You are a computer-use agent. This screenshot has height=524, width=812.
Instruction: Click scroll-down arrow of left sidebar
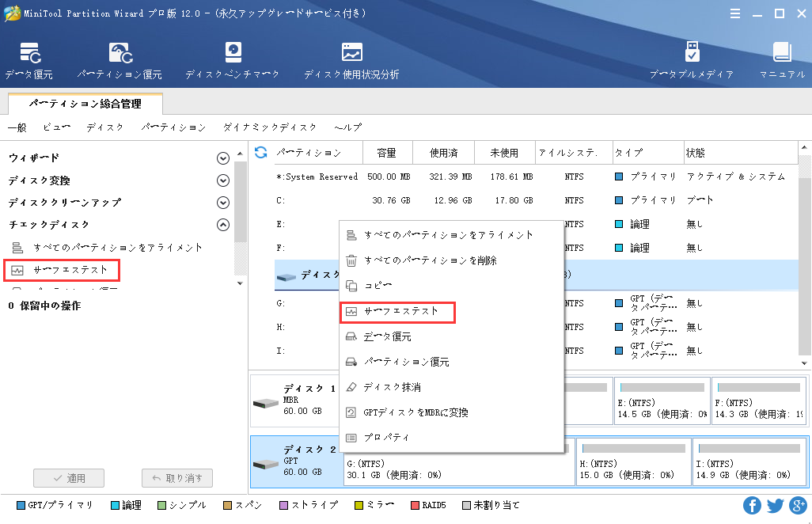tap(240, 283)
